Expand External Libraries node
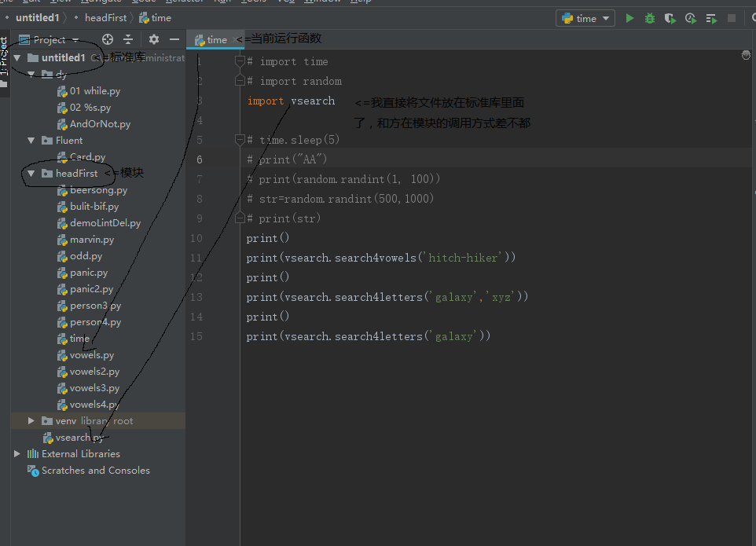The height and width of the screenshot is (546, 756). (x=17, y=453)
